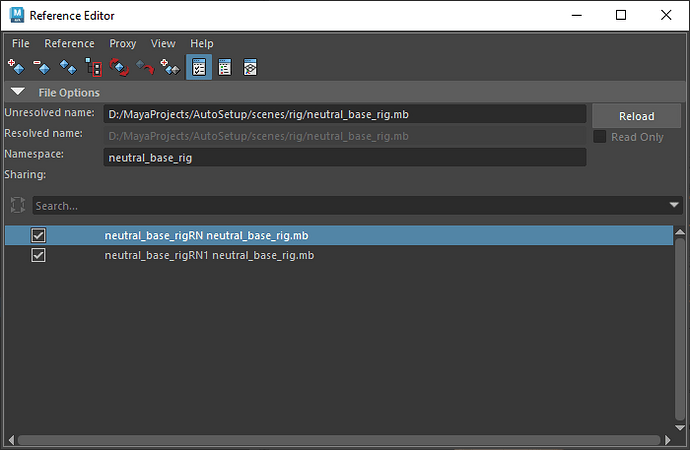Click the grayed-out Resolved name field
The width and height of the screenshot is (690, 450).
pos(345,136)
